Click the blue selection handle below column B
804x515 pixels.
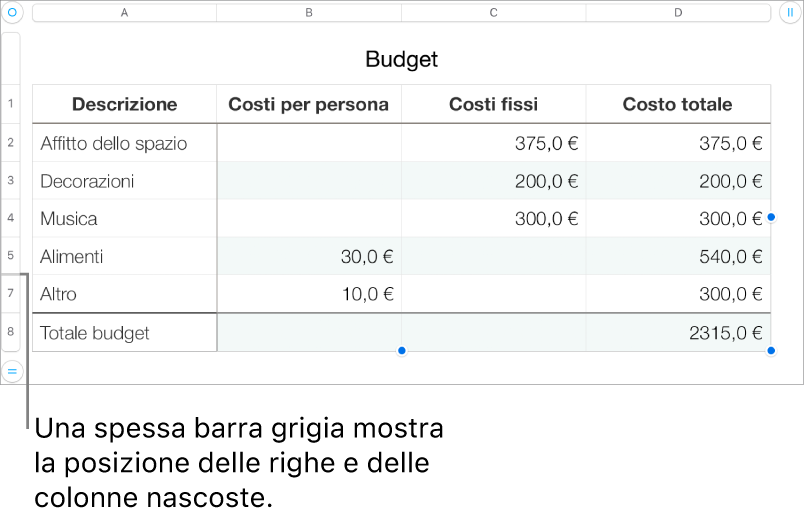click(x=401, y=351)
